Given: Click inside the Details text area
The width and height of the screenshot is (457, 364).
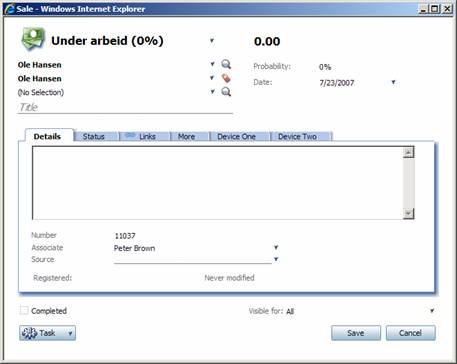Looking at the screenshot, I should pos(217,183).
